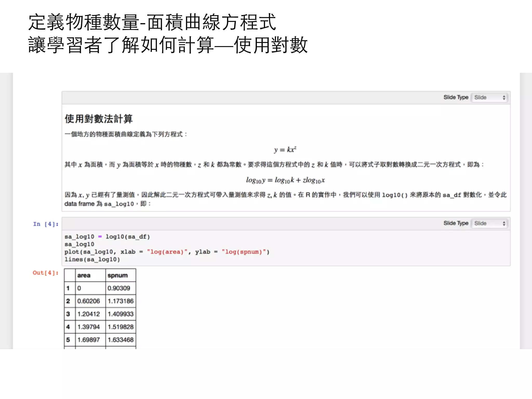Click cell value 1.20412
The width and height of the screenshot is (532, 399).
pos(89,314)
